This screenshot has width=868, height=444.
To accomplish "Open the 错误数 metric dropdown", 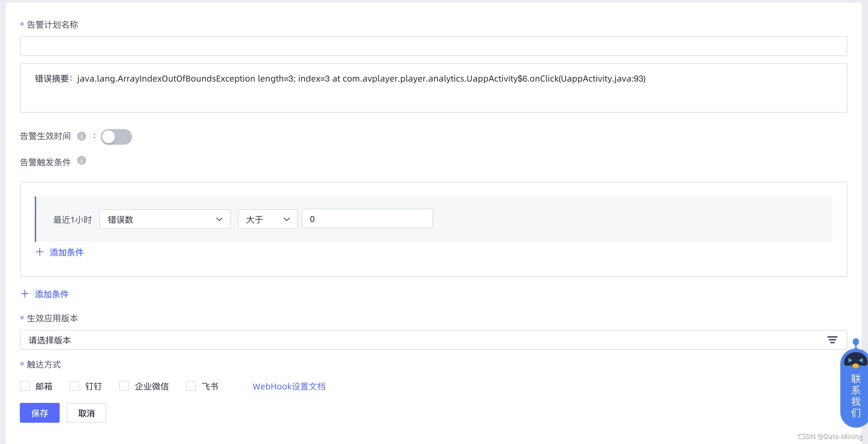I will [165, 219].
